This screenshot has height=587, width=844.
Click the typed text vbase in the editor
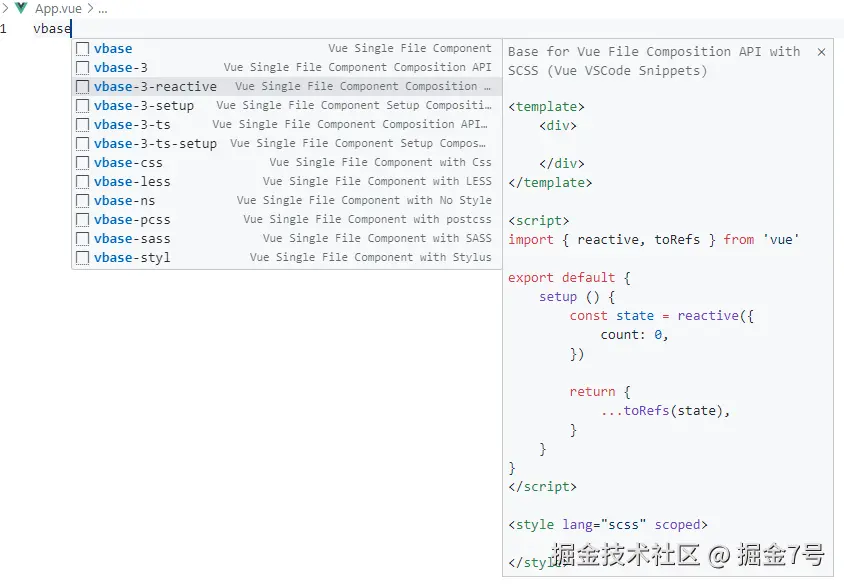click(x=52, y=29)
